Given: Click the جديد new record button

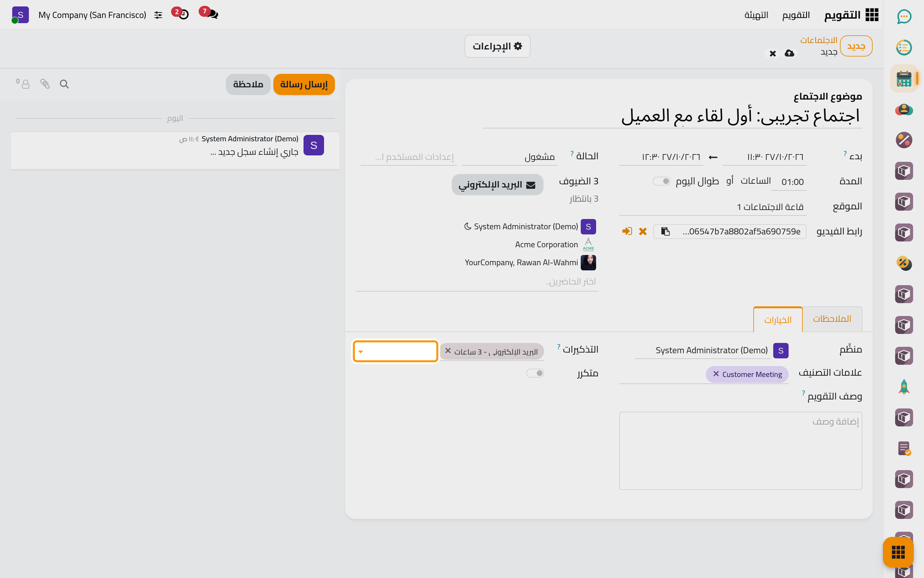Looking at the screenshot, I should [856, 46].
